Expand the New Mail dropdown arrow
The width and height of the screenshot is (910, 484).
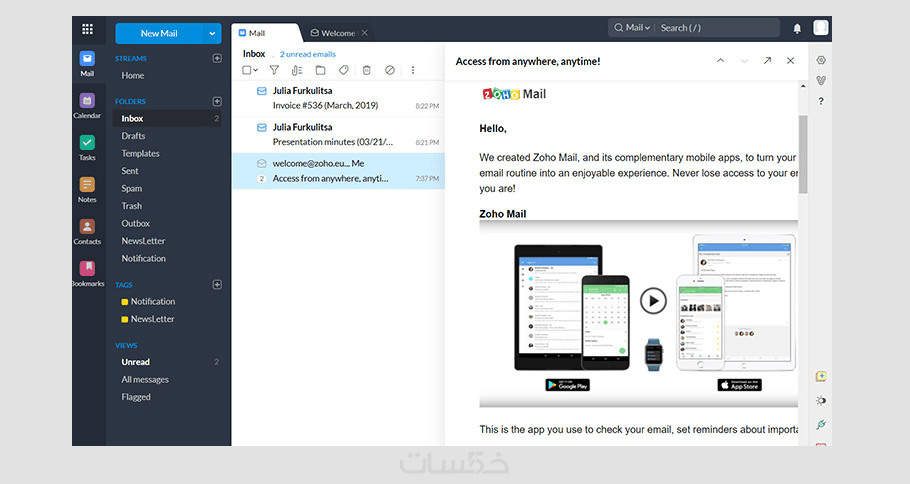tap(212, 34)
